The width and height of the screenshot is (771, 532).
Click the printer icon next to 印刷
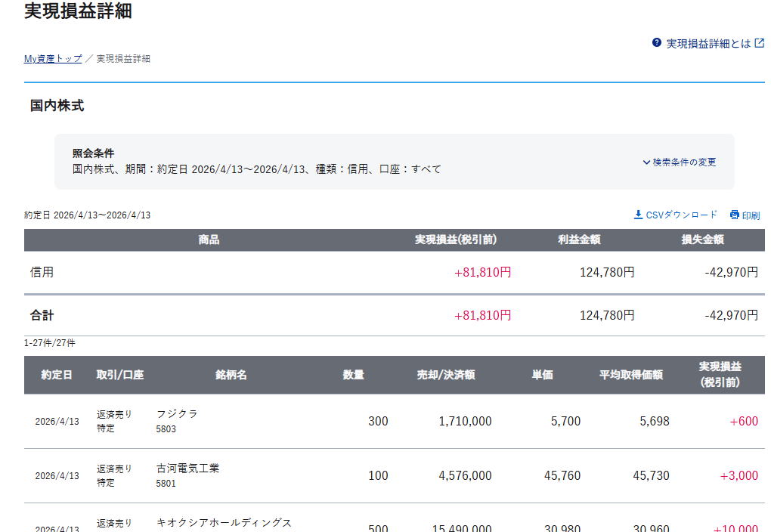pos(735,215)
